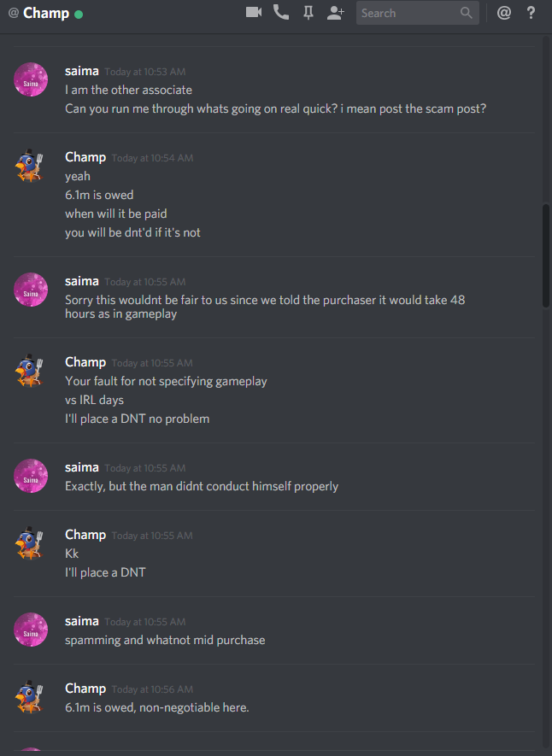Click timestamp Today at 10:56 AM
552x756 pixels.
tap(152, 689)
